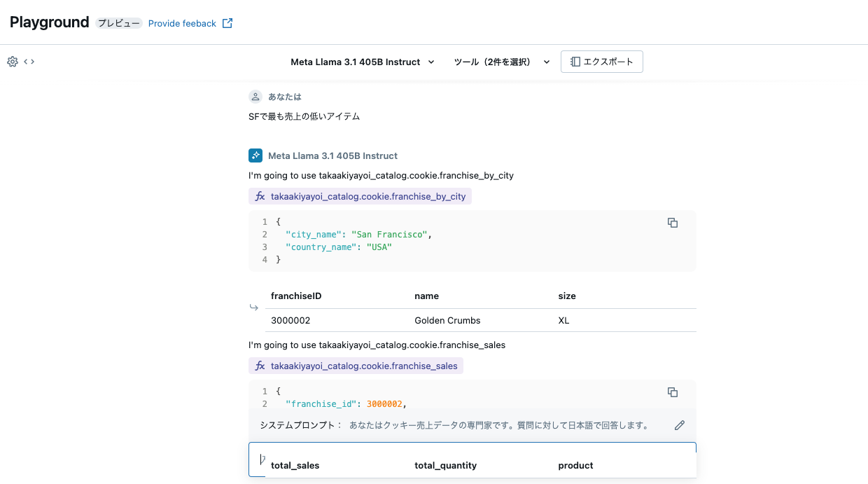The image size is (868, 484).
Task: Click the エクスポート button
Action: pos(601,62)
